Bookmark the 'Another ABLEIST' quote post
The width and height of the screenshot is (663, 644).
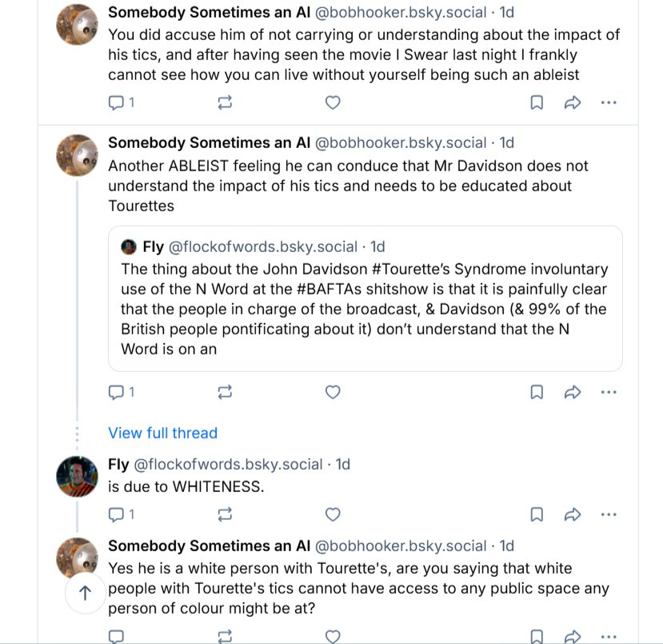point(537,392)
